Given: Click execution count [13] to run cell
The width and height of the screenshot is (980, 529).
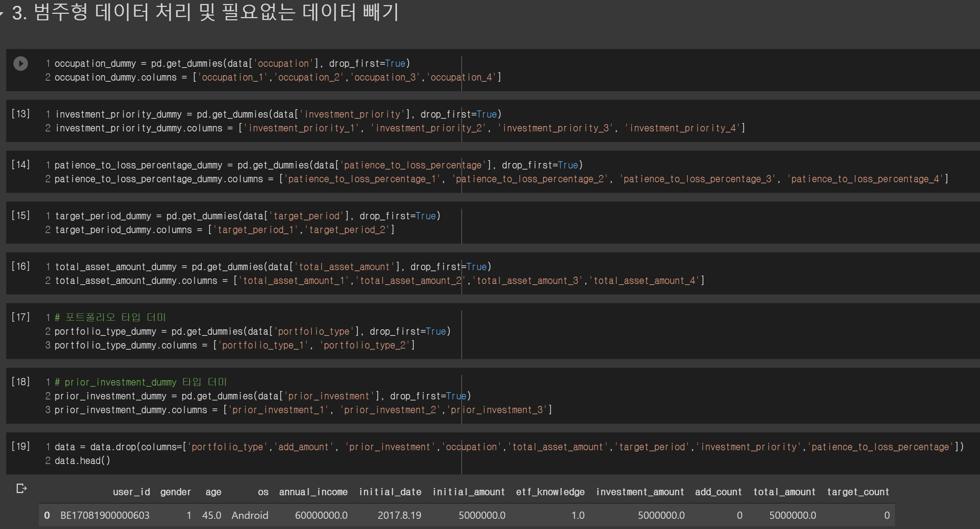Looking at the screenshot, I should pyautogui.click(x=21, y=114).
